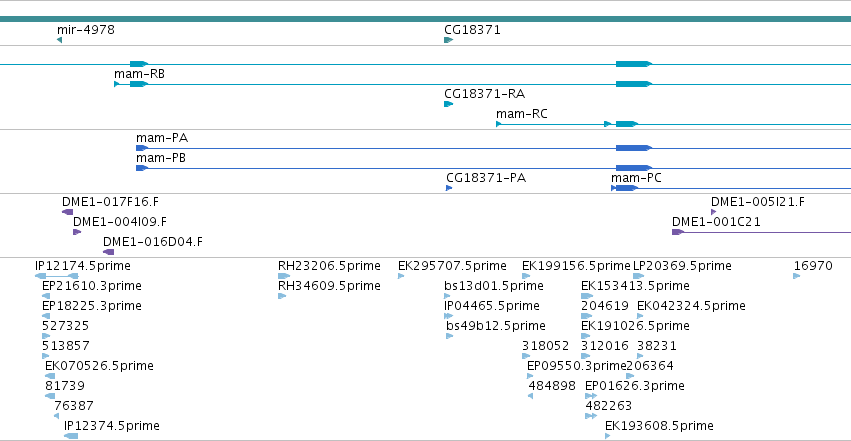851x441 pixels.
Task: Select clone DME1-005I21.F
Action: [x=758, y=202]
